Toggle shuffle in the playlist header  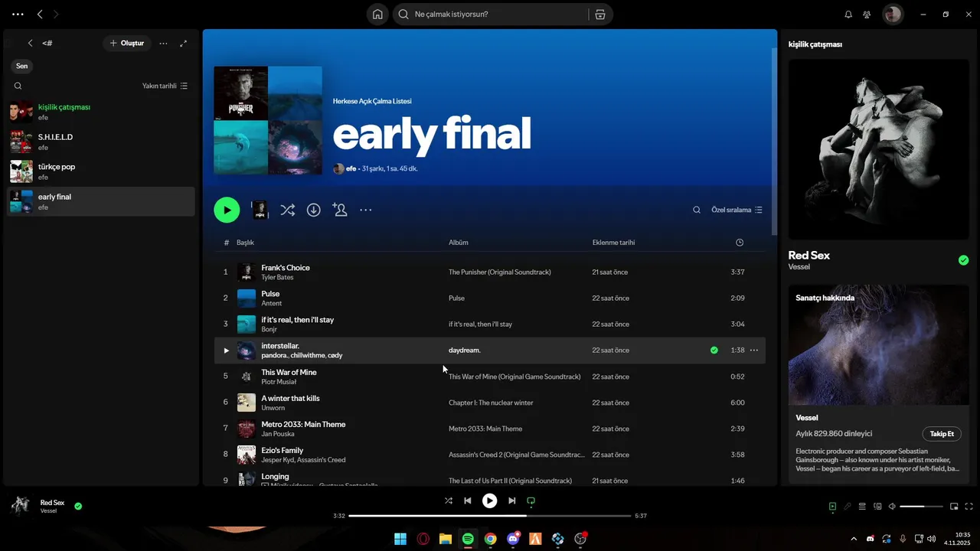coord(287,210)
